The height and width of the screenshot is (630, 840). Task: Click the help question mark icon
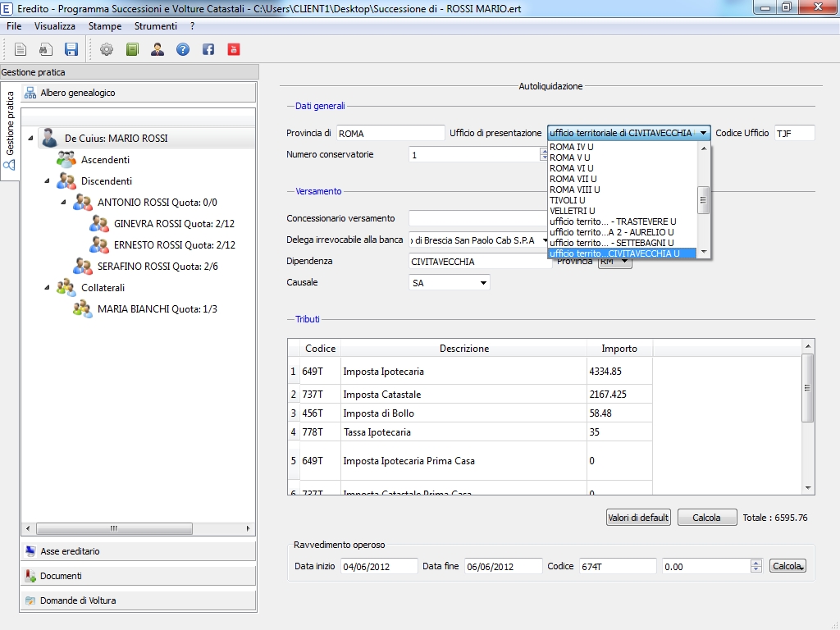[x=183, y=49]
